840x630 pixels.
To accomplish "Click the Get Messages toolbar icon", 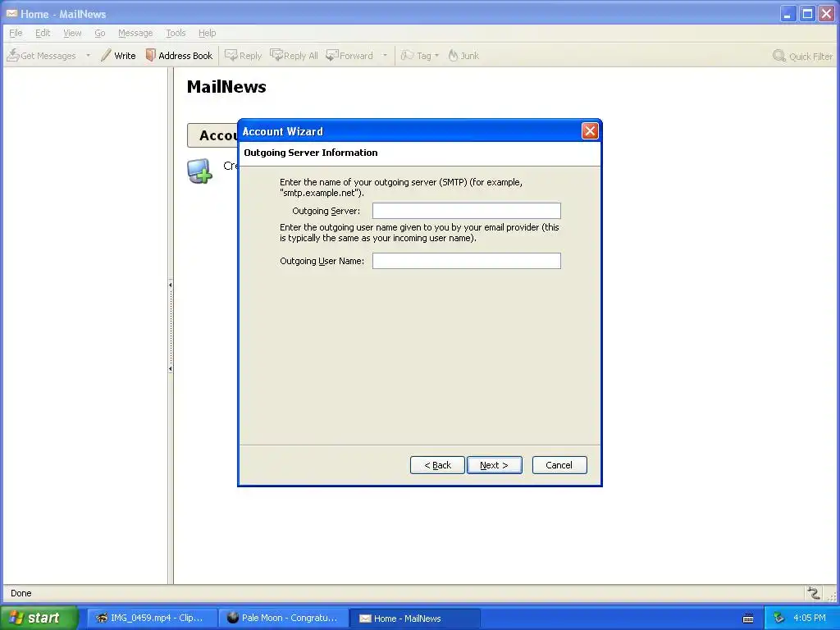I will [13, 55].
